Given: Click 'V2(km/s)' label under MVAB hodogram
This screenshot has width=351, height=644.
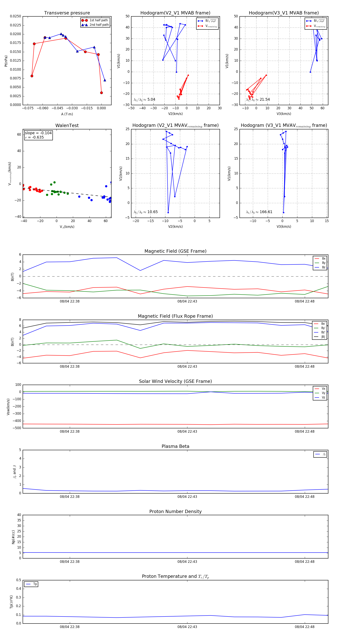Looking at the screenshot, I should tap(175, 114).
